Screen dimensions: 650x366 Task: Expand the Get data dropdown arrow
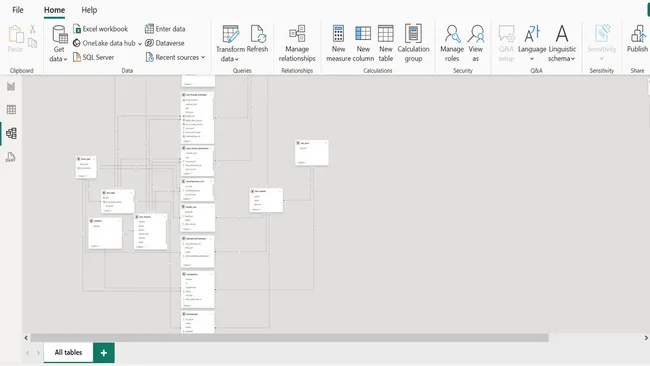(x=65, y=60)
